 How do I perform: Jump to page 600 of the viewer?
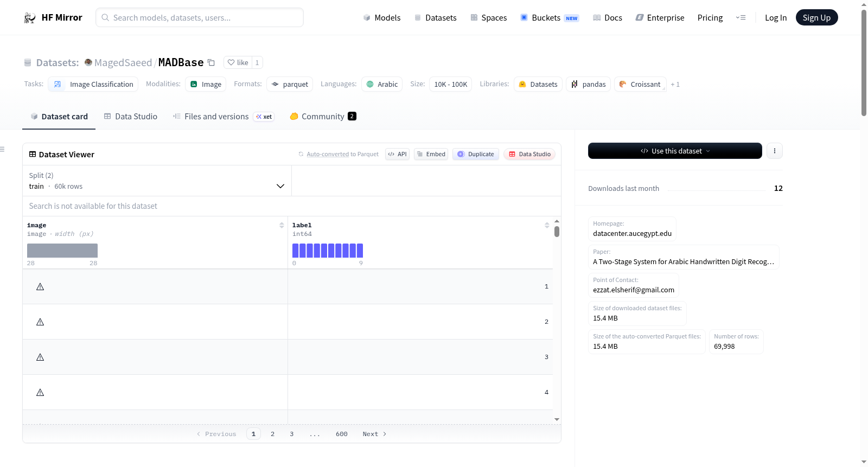click(342, 434)
